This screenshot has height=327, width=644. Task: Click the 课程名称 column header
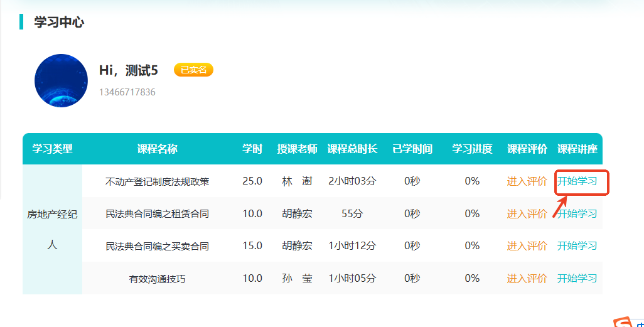click(157, 149)
